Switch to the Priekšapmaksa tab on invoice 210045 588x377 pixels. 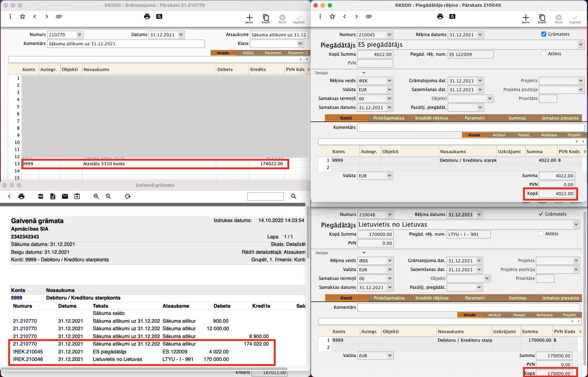388,118
